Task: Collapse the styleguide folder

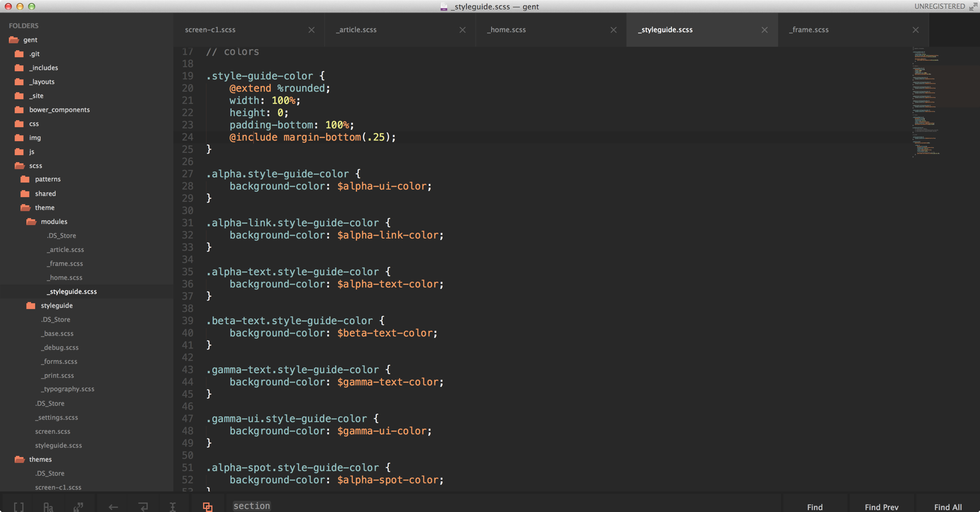Action: coord(31,306)
